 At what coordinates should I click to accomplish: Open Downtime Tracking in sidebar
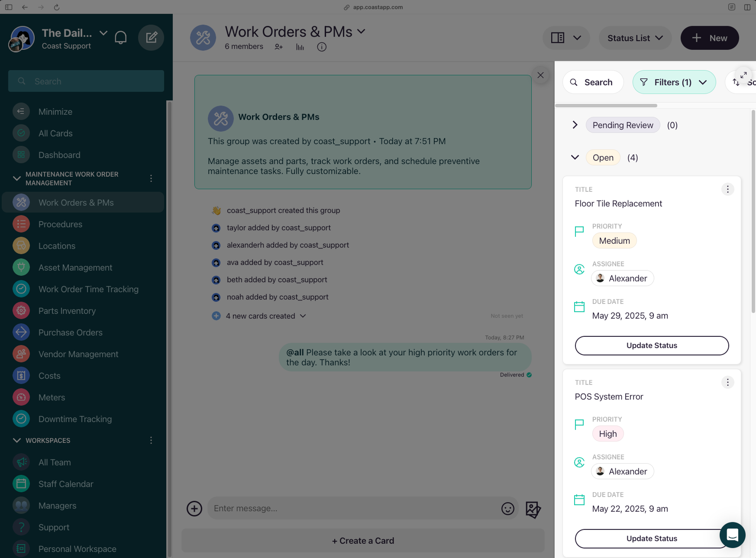[x=75, y=419]
